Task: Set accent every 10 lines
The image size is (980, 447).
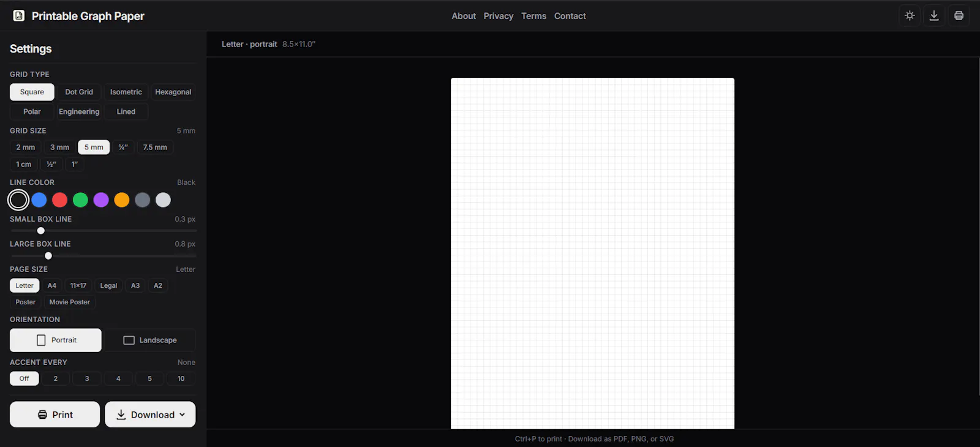Action: [181, 378]
